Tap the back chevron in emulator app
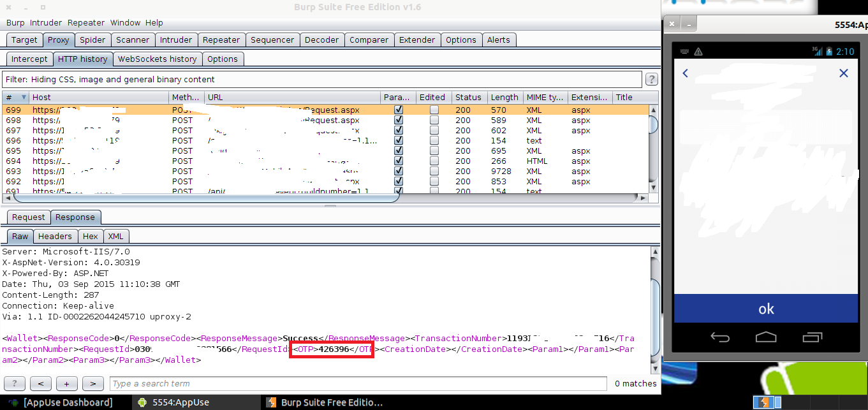Image resolution: width=868 pixels, height=410 pixels. 686,73
